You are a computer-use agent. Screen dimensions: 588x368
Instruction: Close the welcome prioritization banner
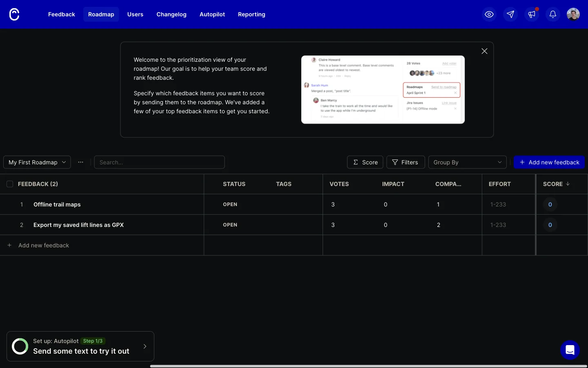(x=484, y=51)
